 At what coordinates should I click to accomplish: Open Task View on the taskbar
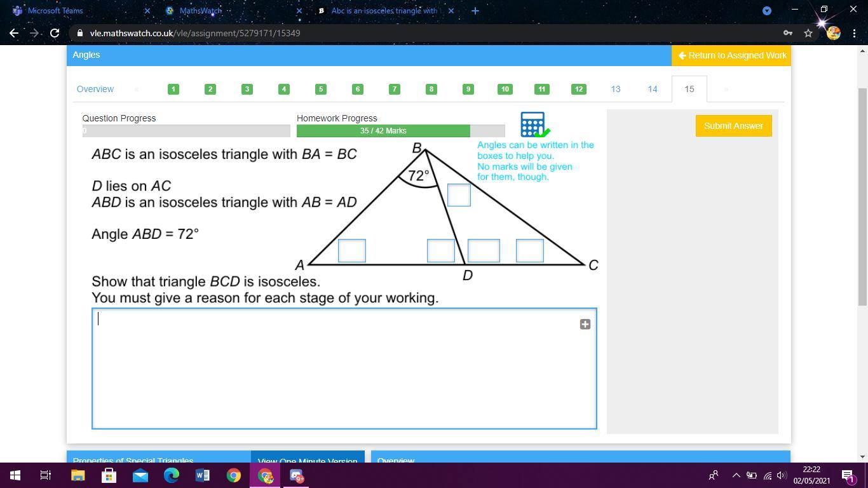46,475
